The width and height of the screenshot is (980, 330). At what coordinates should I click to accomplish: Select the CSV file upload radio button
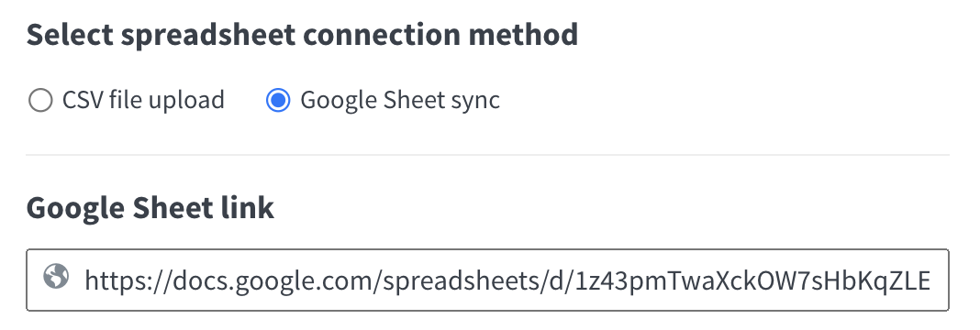tap(40, 100)
